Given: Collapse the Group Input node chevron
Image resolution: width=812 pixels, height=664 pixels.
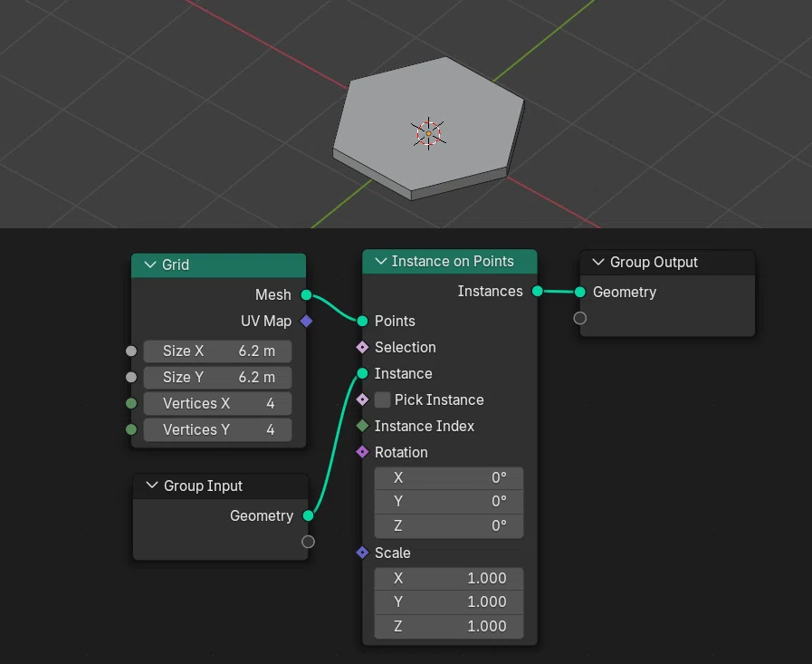Looking at the screenshot, I should [x=152, y=486].
